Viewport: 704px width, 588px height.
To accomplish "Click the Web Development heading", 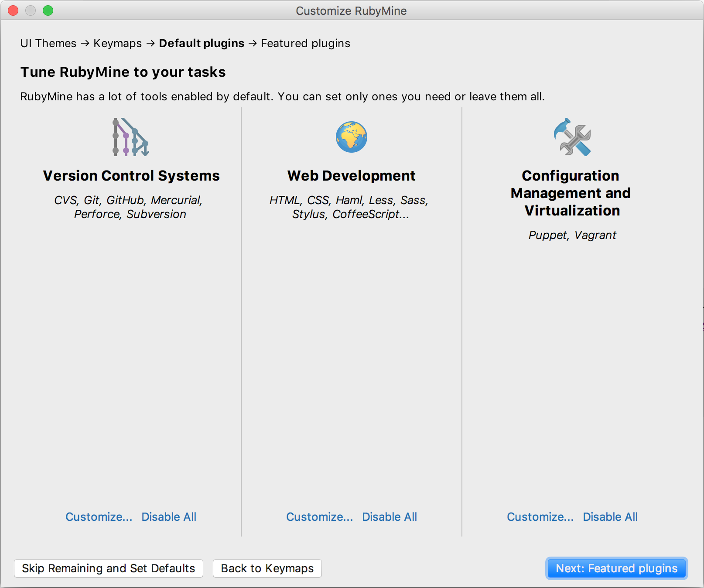I will [x=352, y=175].
